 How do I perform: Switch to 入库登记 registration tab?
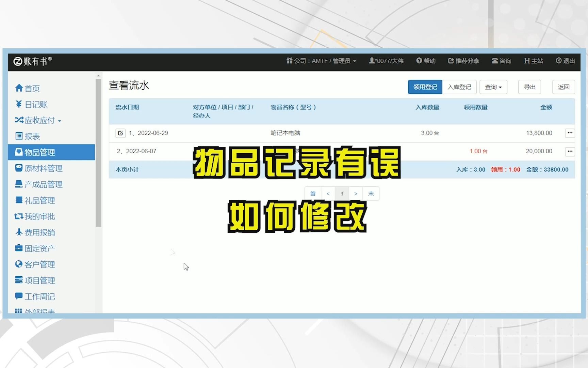(459, 87)
